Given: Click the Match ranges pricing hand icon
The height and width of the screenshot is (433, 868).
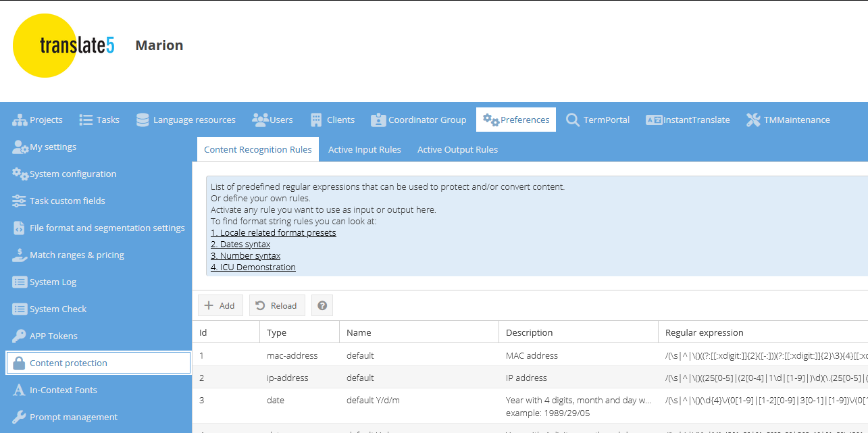Looking at the screenshot, I should (x=20, y=255).
